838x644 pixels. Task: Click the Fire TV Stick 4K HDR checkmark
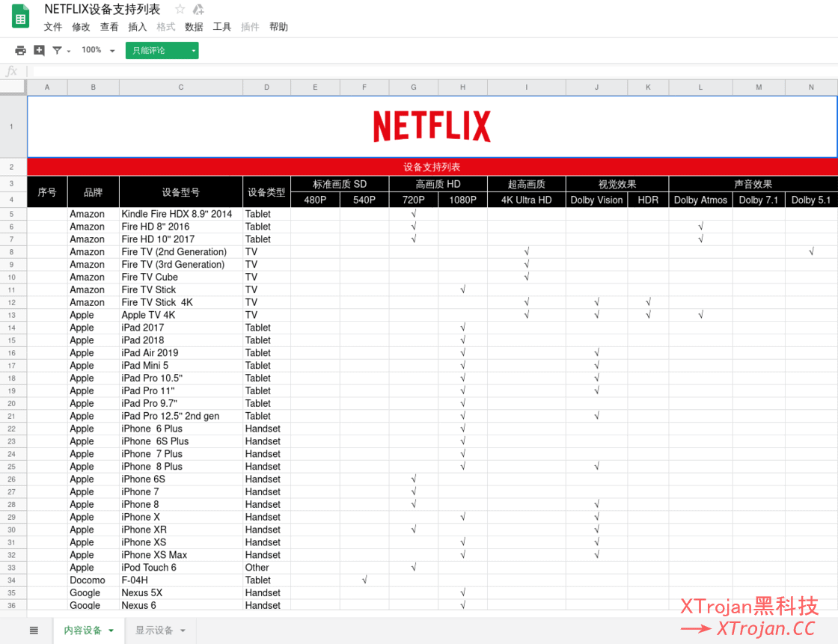(648, 302)
